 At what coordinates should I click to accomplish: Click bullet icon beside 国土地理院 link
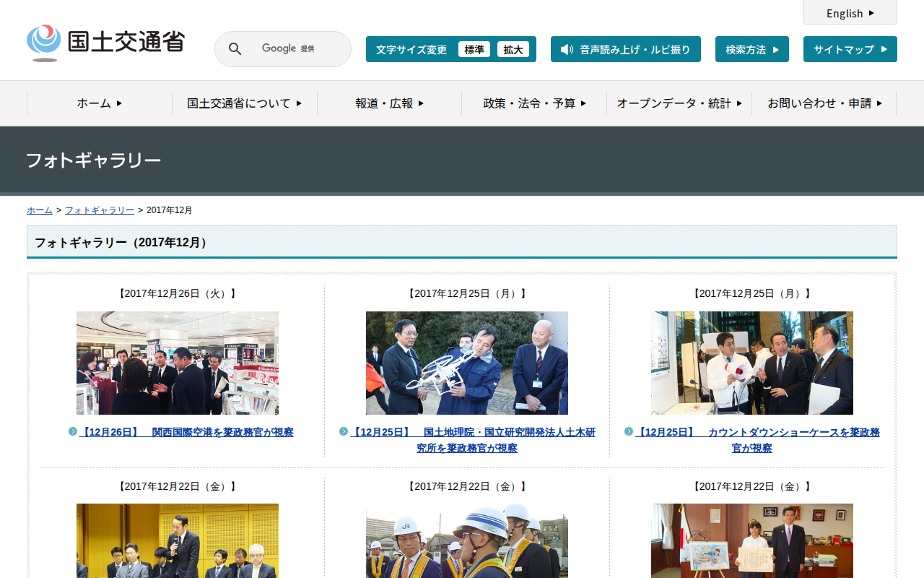344,431
